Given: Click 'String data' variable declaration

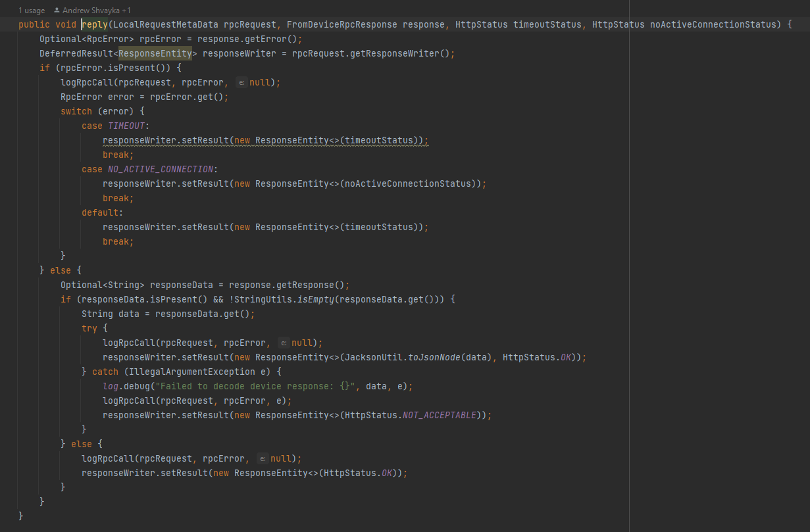Looking at the screenshot, I should (111, 314).
